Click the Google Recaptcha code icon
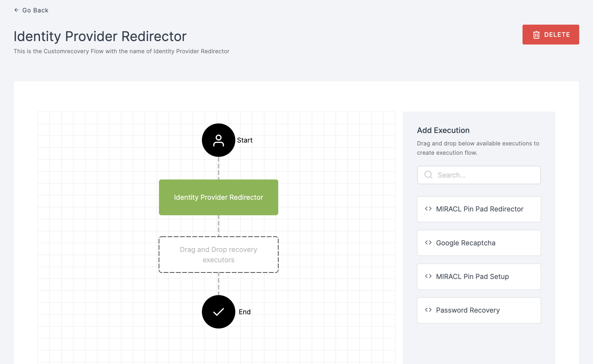 pyautogui.click(x=428, y=243)
